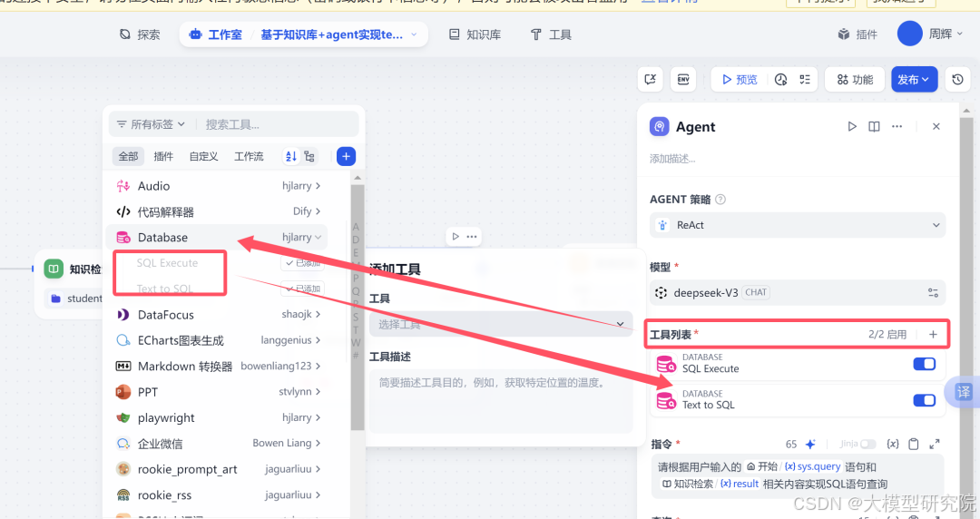Open the run history clock icon
The height and width of the screenshot is (519, 980).
(x=780, y=80)
